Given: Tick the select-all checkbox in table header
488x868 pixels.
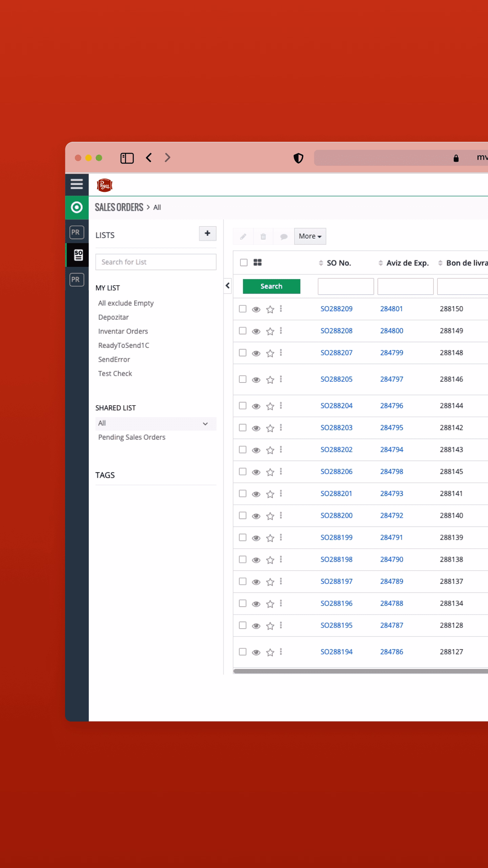Looking at the screenshot, I should pos(244,263).
